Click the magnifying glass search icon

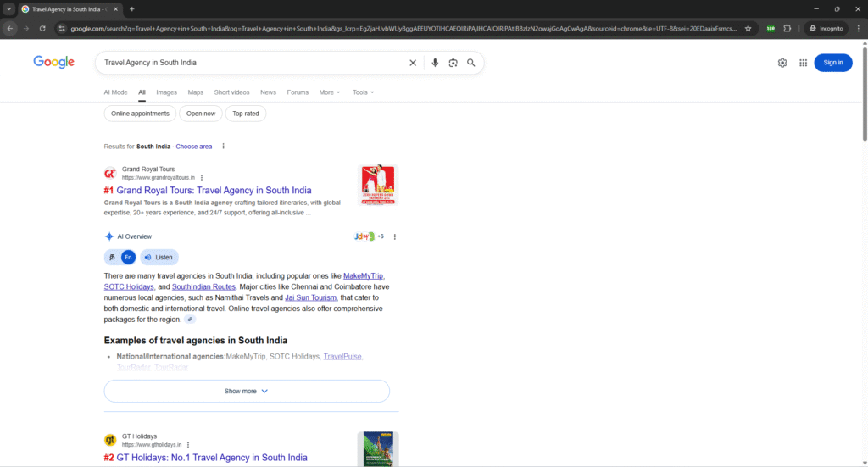(x=471, y=63)
